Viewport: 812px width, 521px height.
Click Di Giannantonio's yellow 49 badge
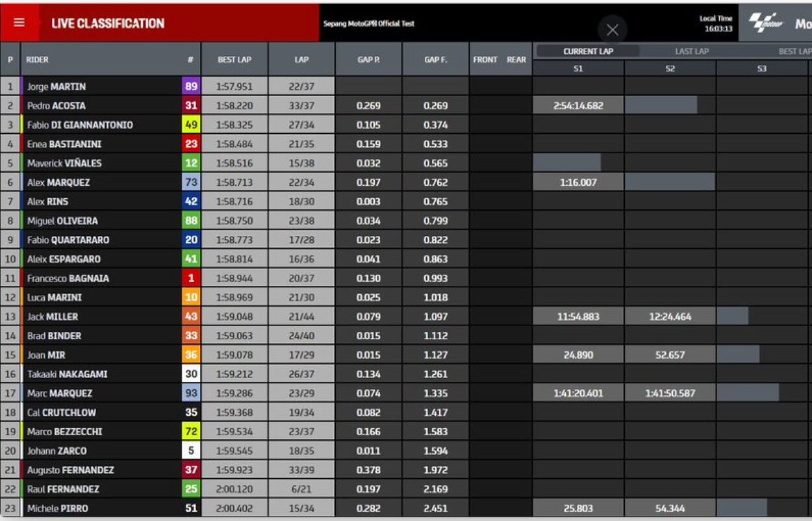coord(191,125)
